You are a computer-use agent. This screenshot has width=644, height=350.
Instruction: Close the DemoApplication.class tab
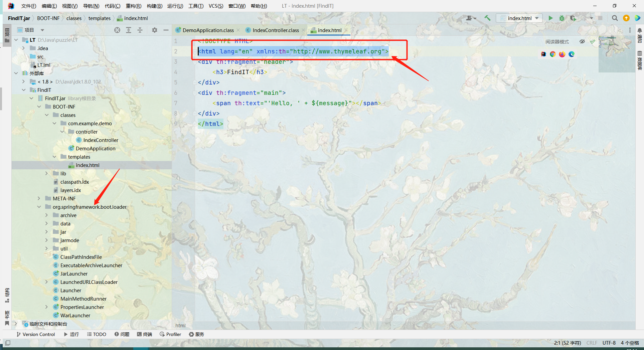point(238,30)
